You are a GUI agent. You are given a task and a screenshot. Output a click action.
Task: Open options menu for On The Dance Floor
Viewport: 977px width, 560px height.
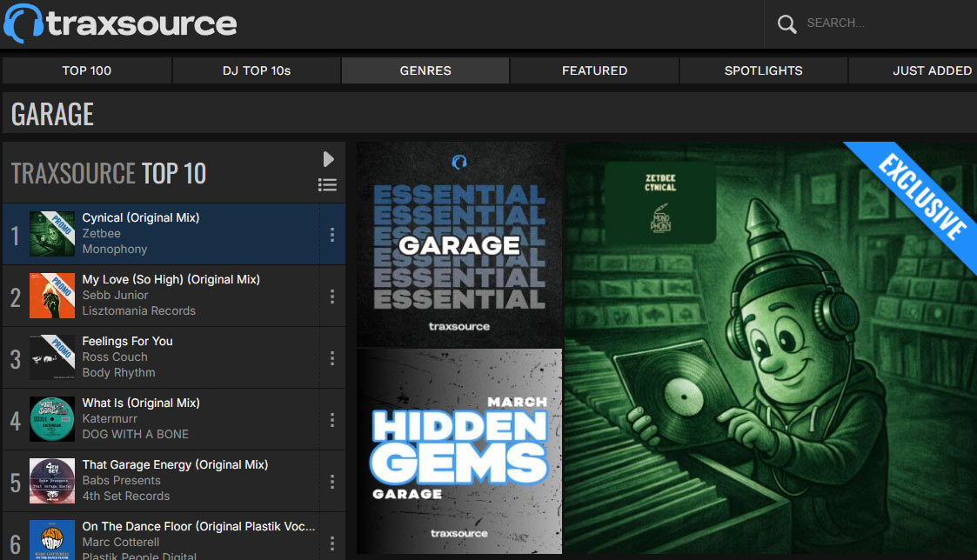(x=331, y=542)
